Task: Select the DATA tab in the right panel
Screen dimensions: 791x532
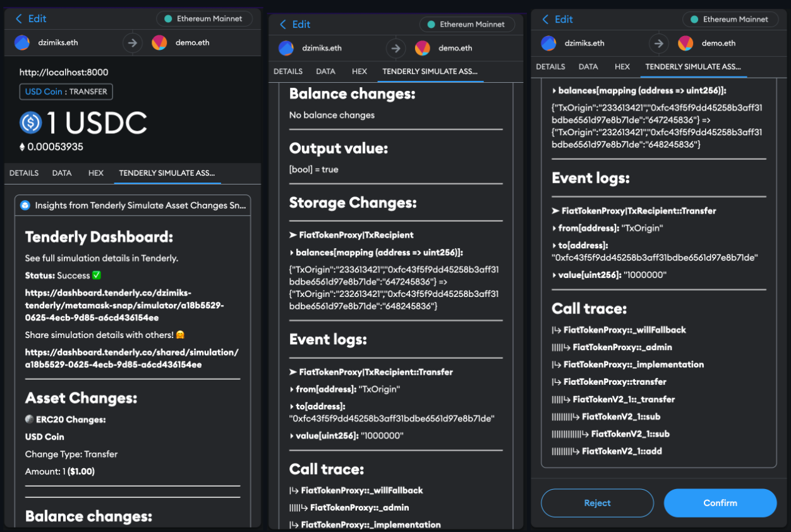Action: pos(588,66)
